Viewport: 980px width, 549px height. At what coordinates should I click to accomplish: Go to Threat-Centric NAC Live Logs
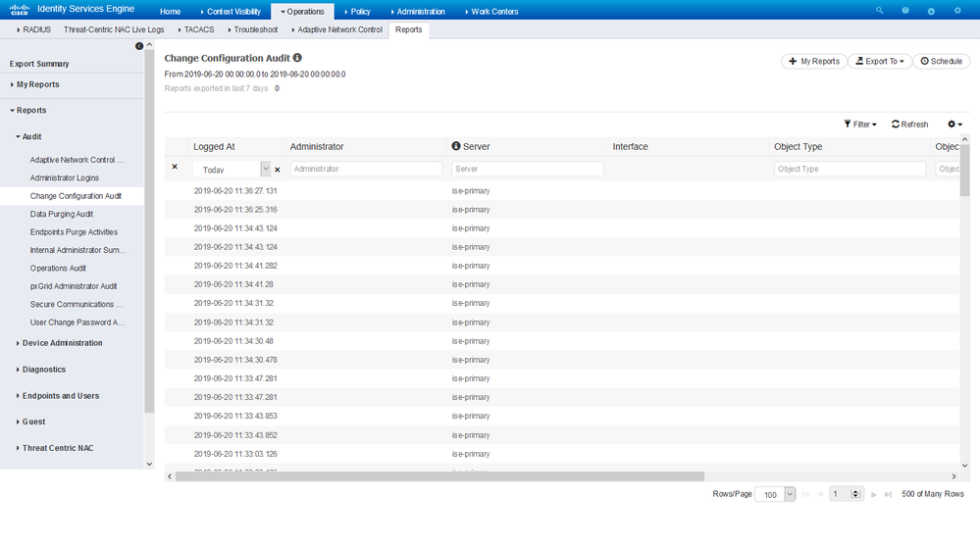[114, 29]
